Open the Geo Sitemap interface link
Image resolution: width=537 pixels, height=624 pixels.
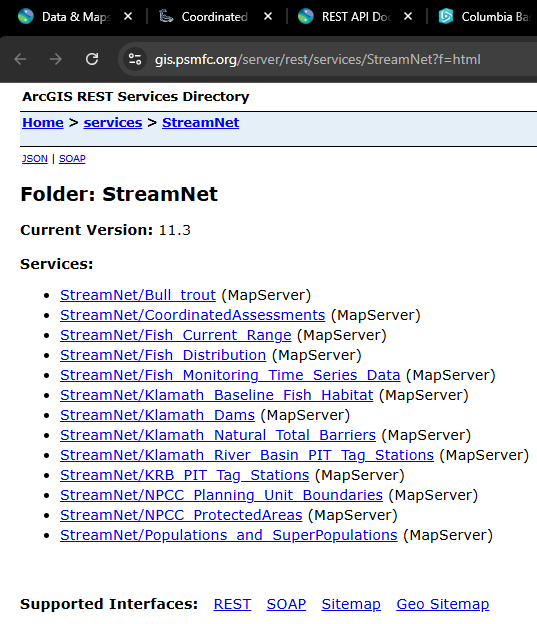click(443, 604)
